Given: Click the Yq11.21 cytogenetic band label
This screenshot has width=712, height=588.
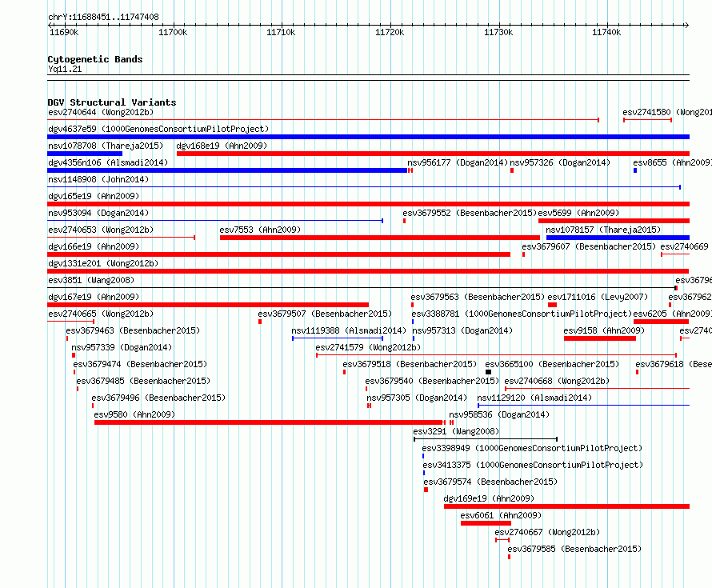Looking at the screenshot, I should [x=65, y=69].
